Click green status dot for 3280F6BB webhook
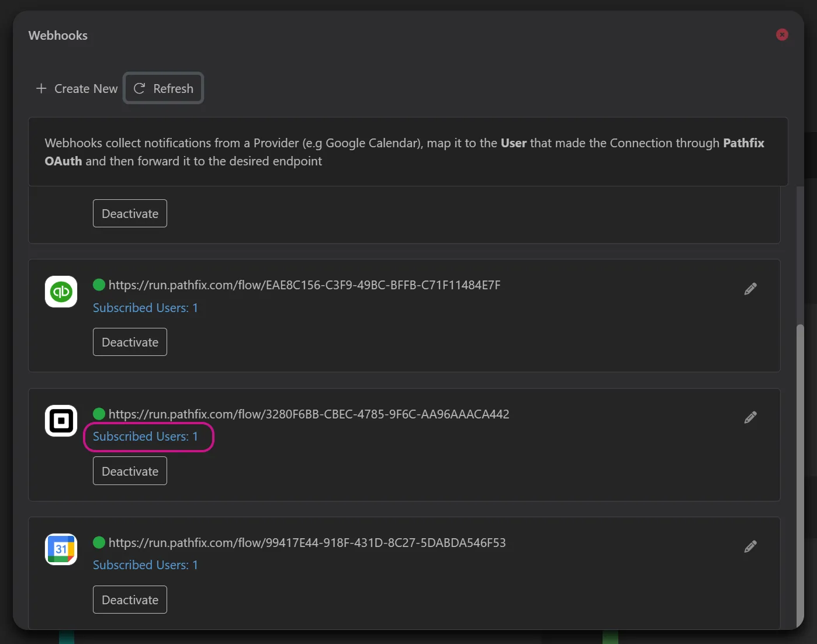Screen dimensions: 817x644 (99, 414)
